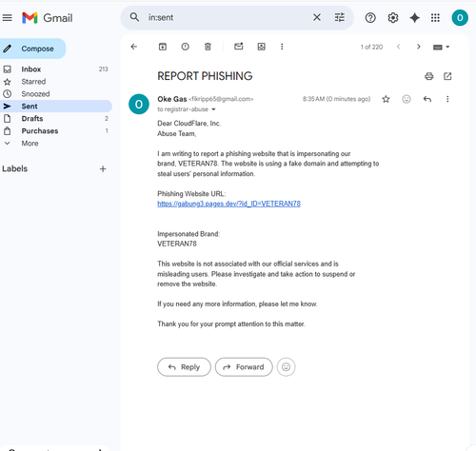This screenshot has height=451, width=476.
Task: Create a new label with plus icon
Action: pyautogui.click(x=103, y=168)
